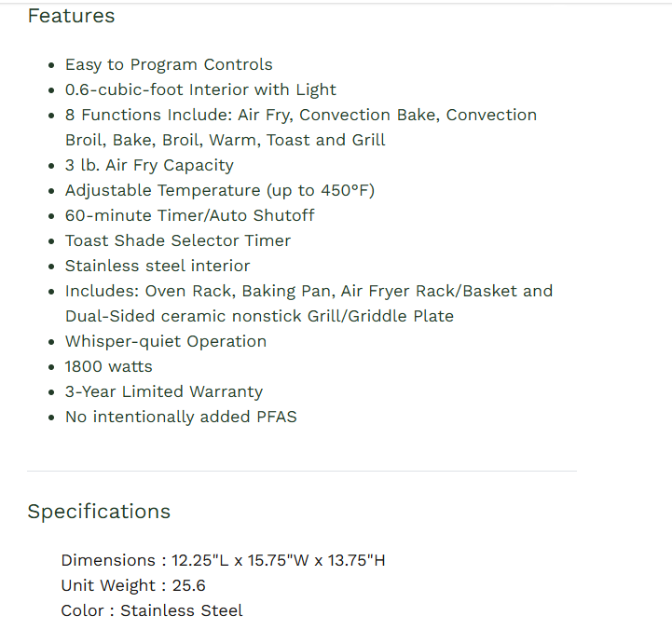Click the Unit Weight 25.6 specification

pyautogui.click(x=133, y=585)
